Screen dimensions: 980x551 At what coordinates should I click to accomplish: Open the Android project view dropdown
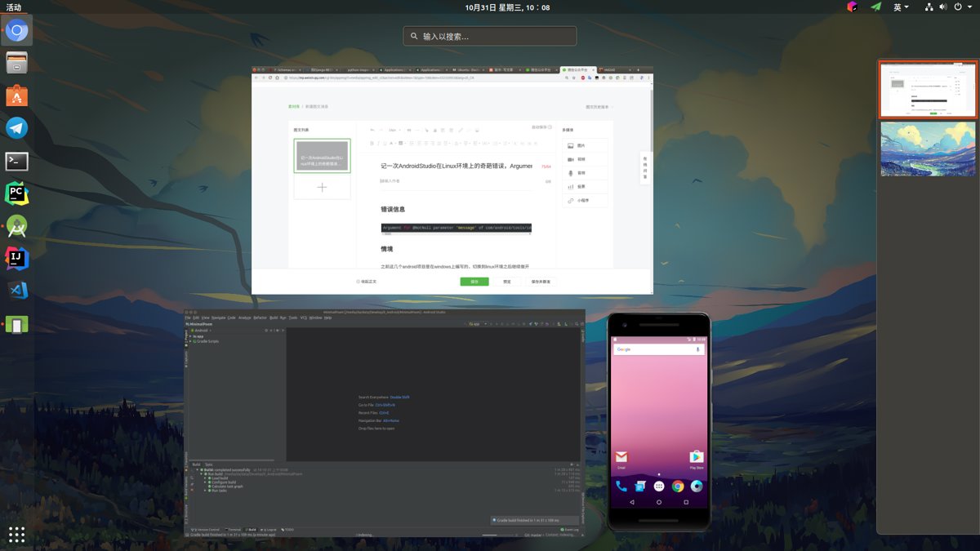tap(202, 331)
